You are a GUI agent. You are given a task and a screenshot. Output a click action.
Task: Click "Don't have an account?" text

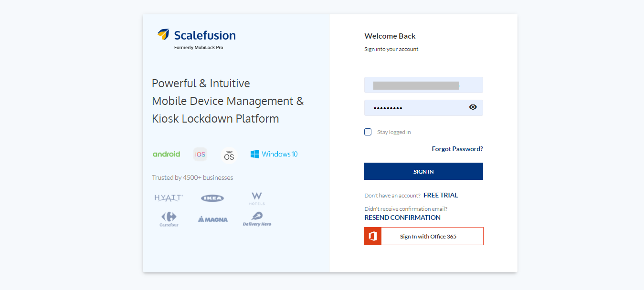(x=392, y=196)
